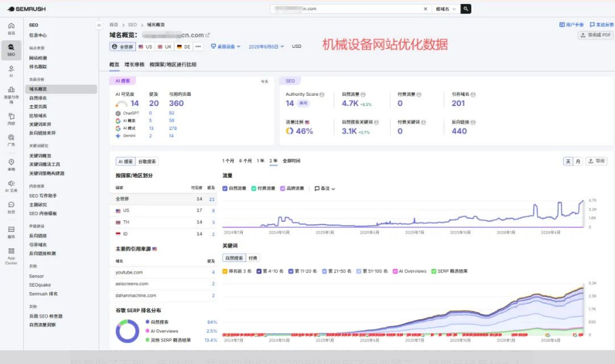Clear the domain search field with X
The width and height of the screenshot is (615, 364).
tap(426, 9)
